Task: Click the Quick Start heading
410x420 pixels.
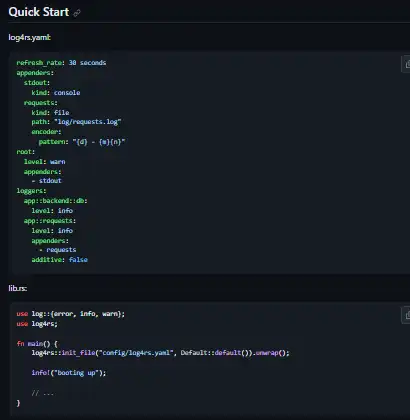Action: [x=39, y=12]
